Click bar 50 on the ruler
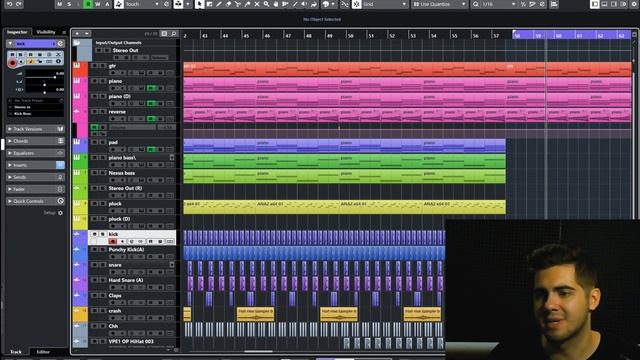This screenshot has width=640, height=360. pos(350,36)
